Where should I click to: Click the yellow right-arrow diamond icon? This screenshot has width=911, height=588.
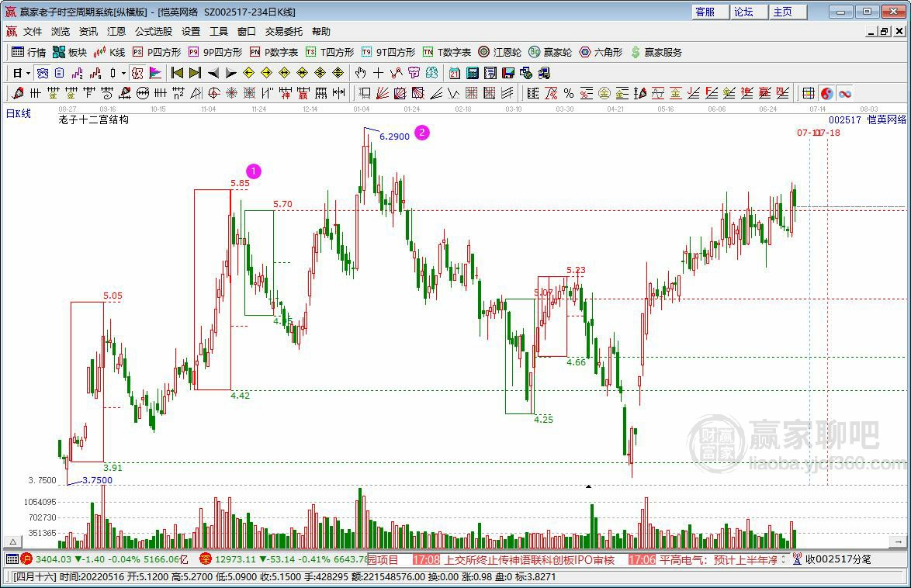[267, 73]
